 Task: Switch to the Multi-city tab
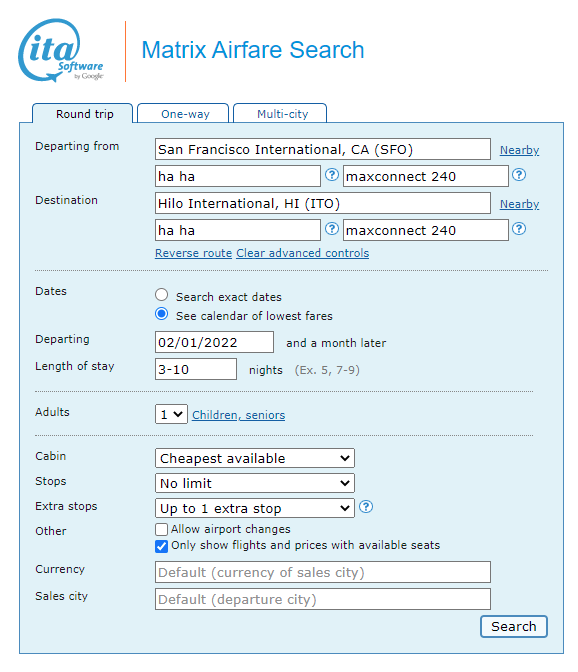(280, 114)
